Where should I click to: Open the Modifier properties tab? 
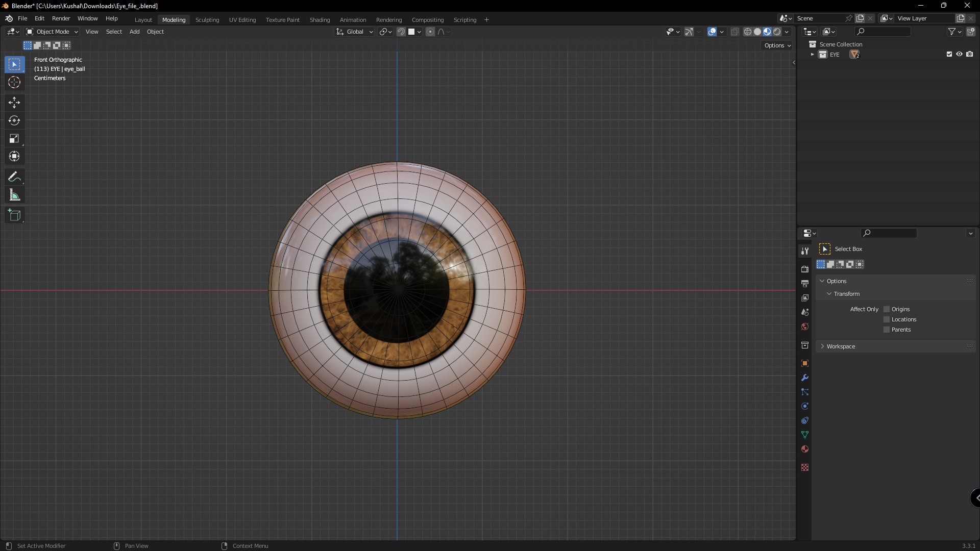tap(805, 378)
